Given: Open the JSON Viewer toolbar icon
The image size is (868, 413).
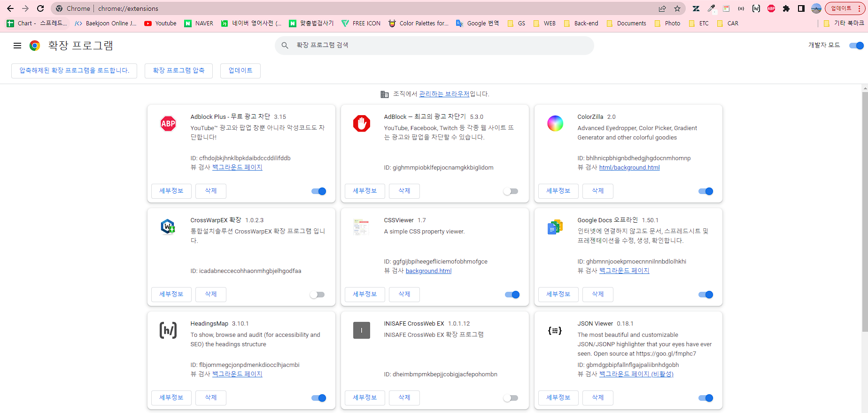Looking at the screenshot, I should [741, 8].
